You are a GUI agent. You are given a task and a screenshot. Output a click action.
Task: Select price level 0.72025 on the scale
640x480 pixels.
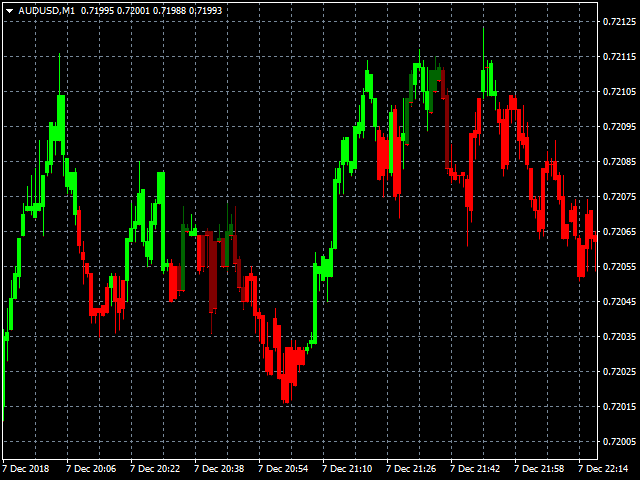coord(619,372)
